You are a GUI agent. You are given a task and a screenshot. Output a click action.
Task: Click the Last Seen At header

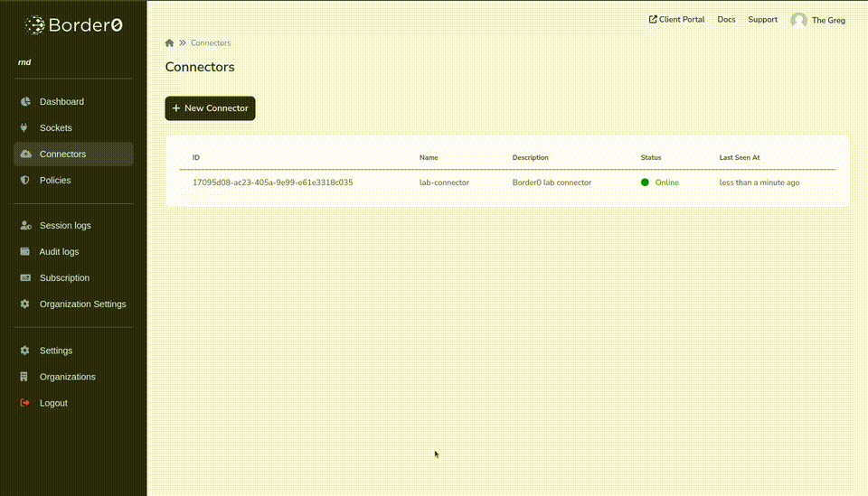tap(740, 157)
